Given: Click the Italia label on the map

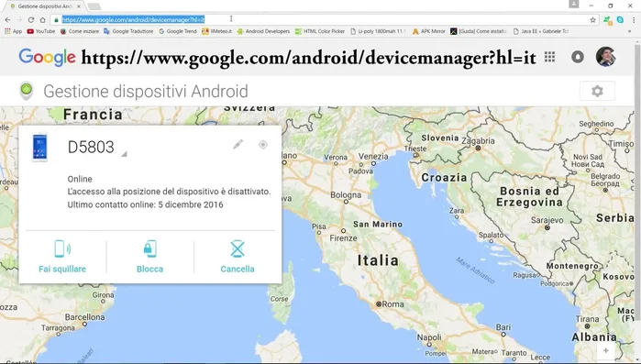Looking at the screenshot, I should (378, 260).
